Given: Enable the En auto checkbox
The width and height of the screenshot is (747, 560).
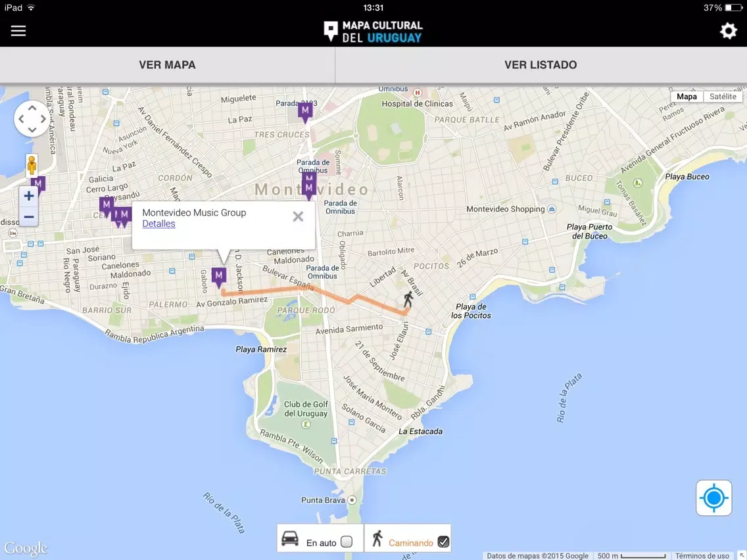Looking at the screenshot, I should pos(347,542).
